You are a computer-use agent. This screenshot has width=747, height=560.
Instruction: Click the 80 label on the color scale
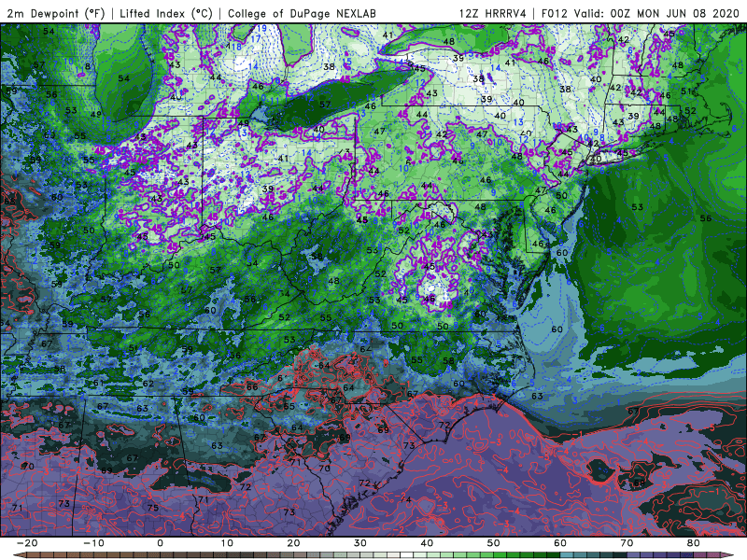[x=694, y=543]
